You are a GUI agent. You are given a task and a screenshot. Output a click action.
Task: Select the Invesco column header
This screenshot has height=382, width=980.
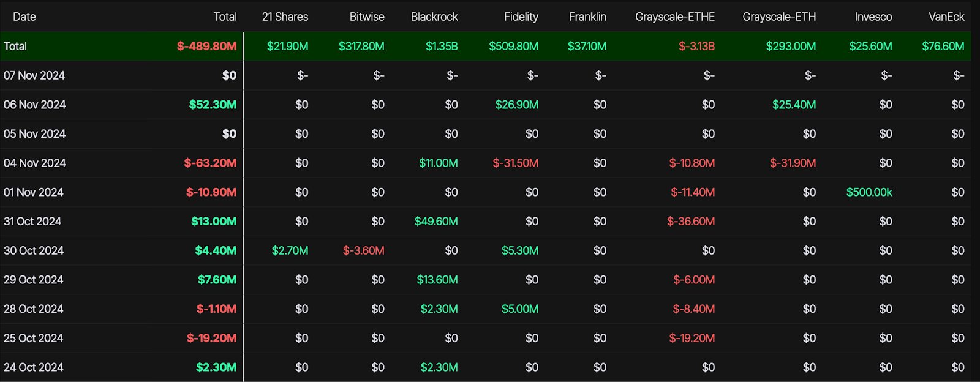873,17
